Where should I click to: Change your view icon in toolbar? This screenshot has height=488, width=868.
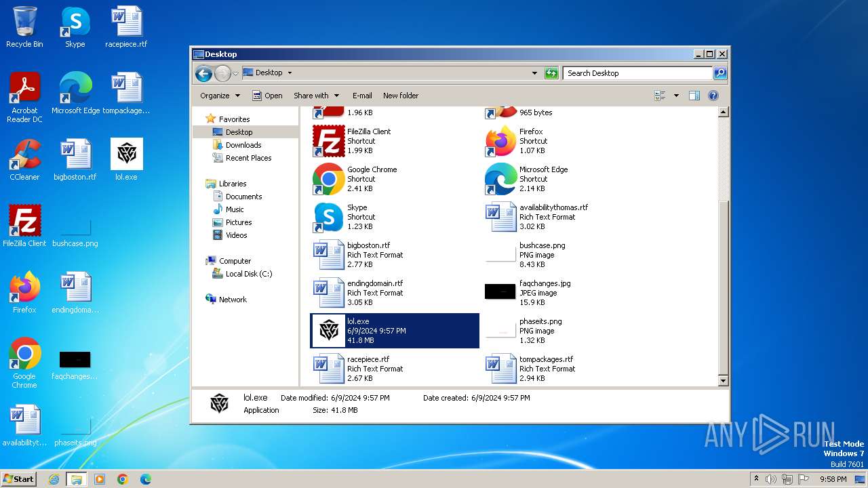point(660,96)
